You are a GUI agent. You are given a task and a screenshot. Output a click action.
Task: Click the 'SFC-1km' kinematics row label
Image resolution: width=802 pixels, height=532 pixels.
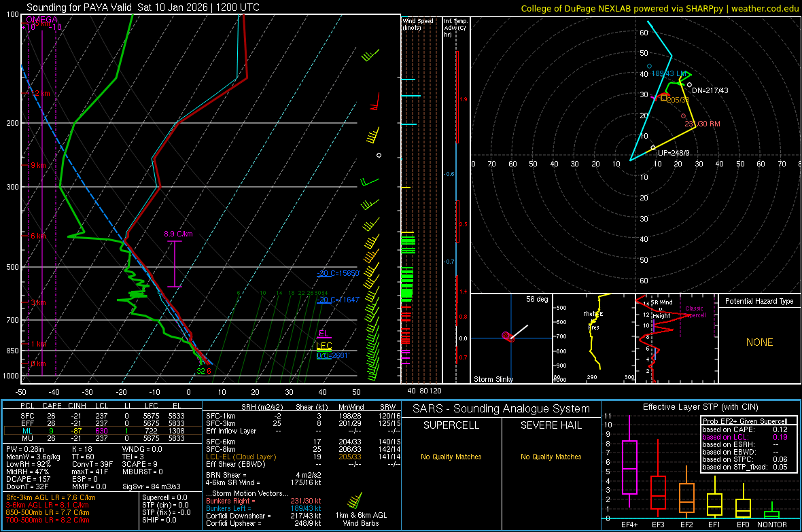pyautogui.click(x=220, y=416)
